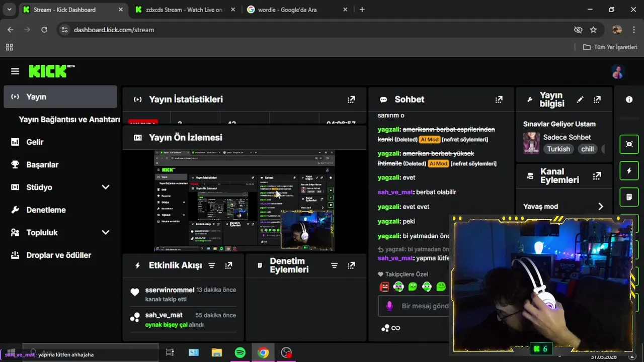The width and height of the screenshot is (644, 362).
Task: Toggle the lightning activity button in right strip
Action: coord(629,171)
